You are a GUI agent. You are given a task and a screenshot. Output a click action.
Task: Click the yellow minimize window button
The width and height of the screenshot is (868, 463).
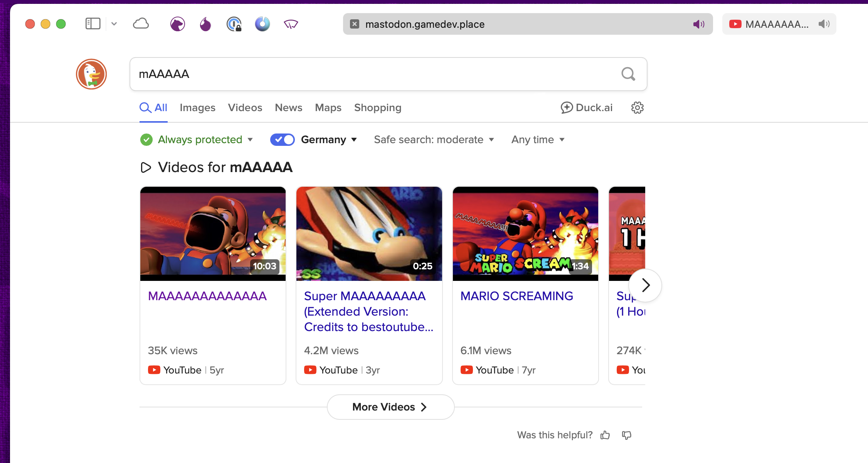[x=45, y=24]
